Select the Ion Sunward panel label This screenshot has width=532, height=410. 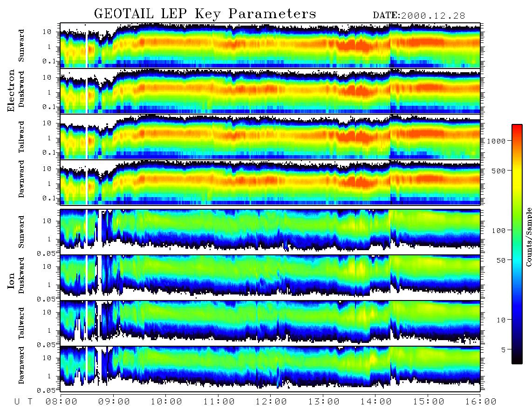(21, 232)
